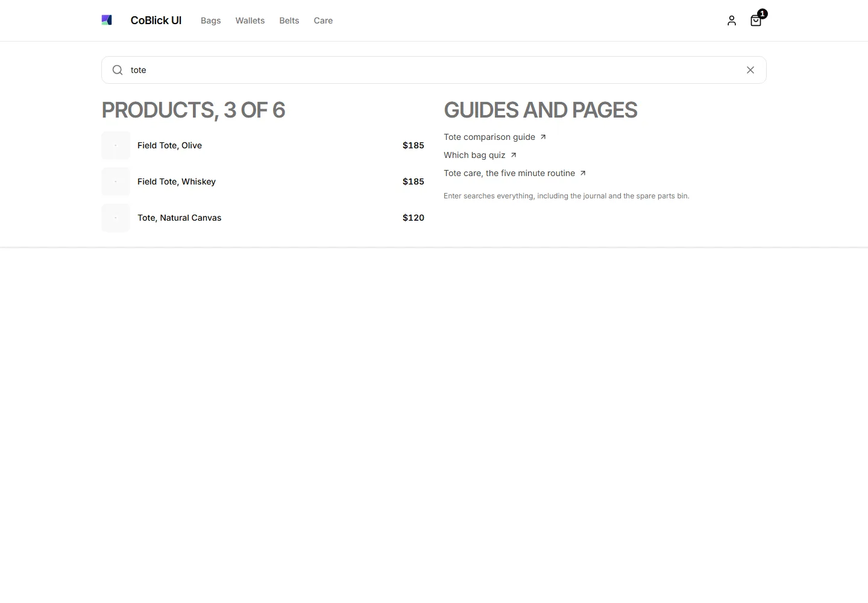Click the $185 price of Field Tote, Whiskey

[x=414, y=182]
